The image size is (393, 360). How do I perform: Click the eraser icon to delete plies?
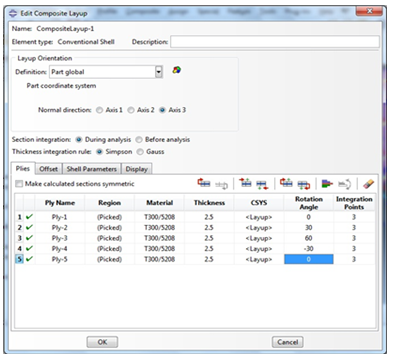point(368,184)
